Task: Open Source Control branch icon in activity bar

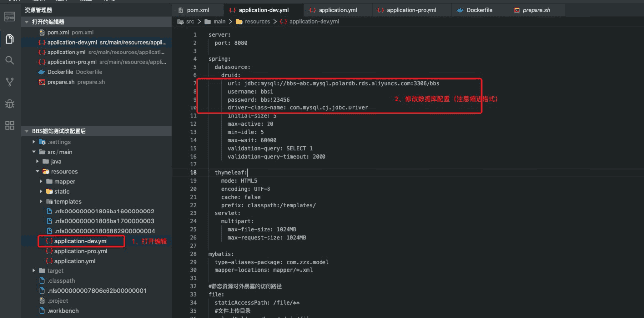Action: (x=9, y=82)
